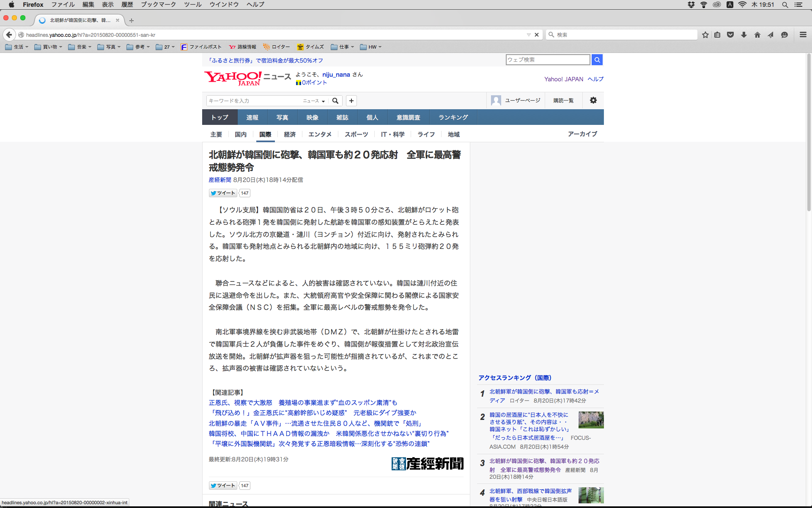The height and width of the screenshot is (508, 812).
Task: Click the top ツイート tweet button
Action: [223, 193]
